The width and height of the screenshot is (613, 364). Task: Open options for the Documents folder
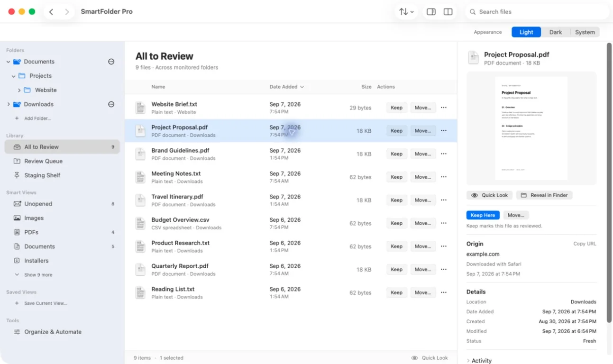[x=111, y=62]
